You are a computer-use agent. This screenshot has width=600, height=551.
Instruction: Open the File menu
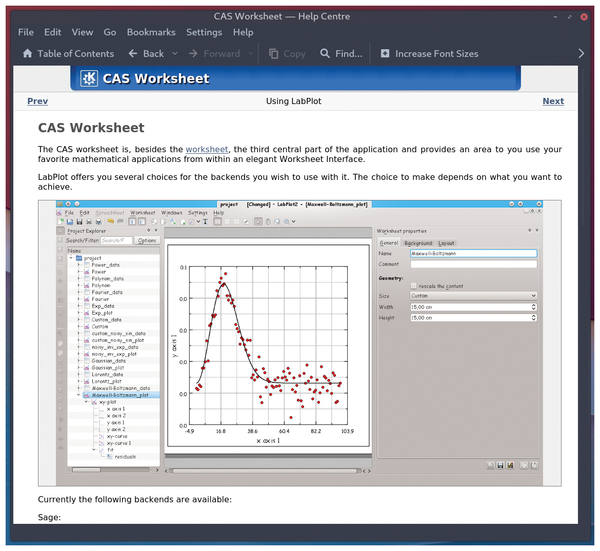click(26, 32)
